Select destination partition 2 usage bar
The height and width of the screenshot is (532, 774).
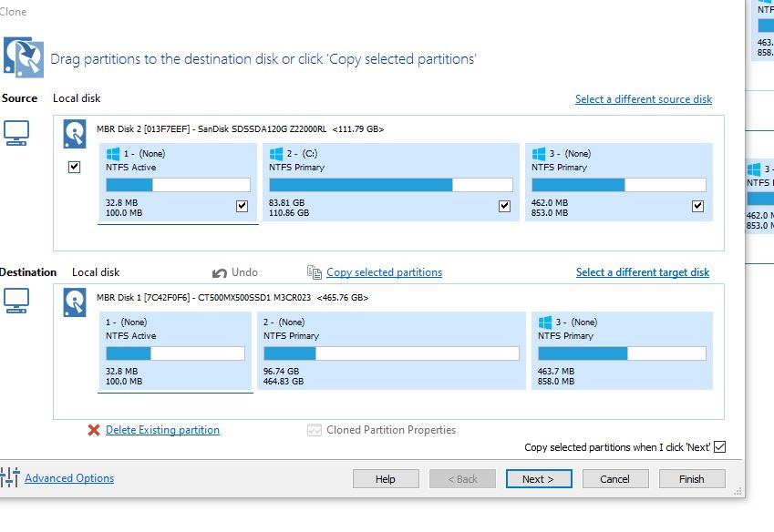[x=391, y=353]
